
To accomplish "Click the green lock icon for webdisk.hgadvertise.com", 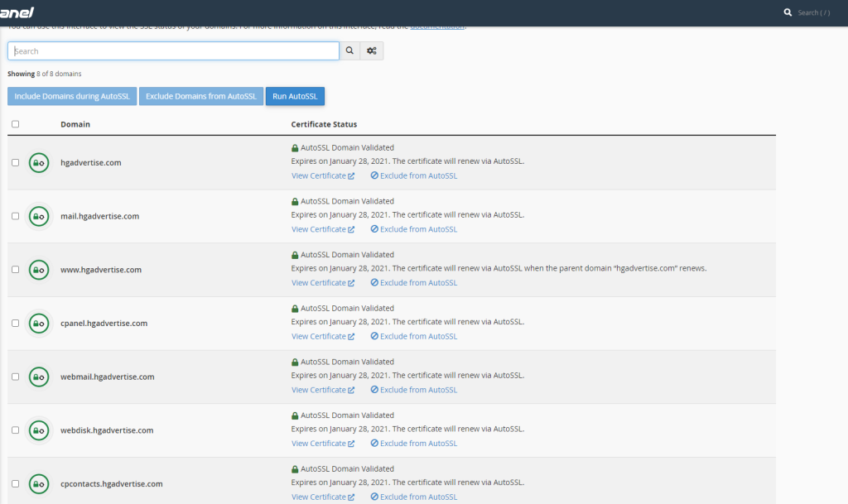I will 38,430.
